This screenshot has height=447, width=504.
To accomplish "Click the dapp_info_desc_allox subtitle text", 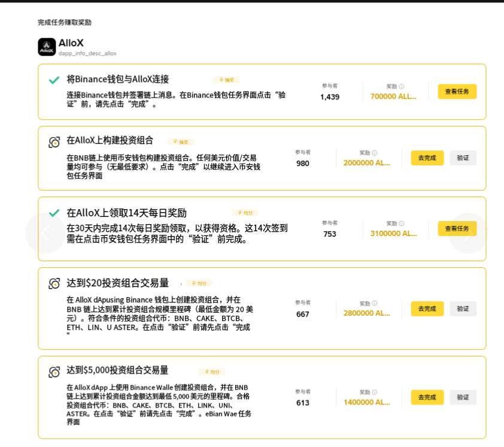I will [87, 53].
